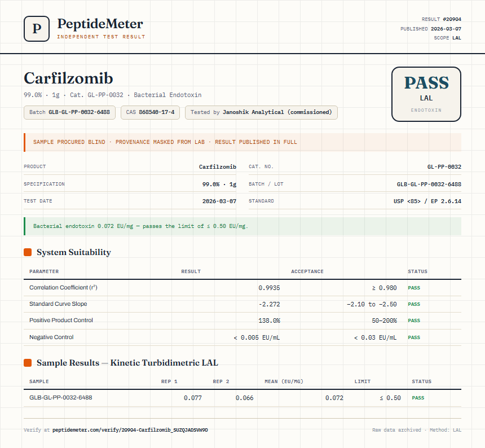Select SPECIFICATION value '99.0% · 1g'

tap(219, 184)
